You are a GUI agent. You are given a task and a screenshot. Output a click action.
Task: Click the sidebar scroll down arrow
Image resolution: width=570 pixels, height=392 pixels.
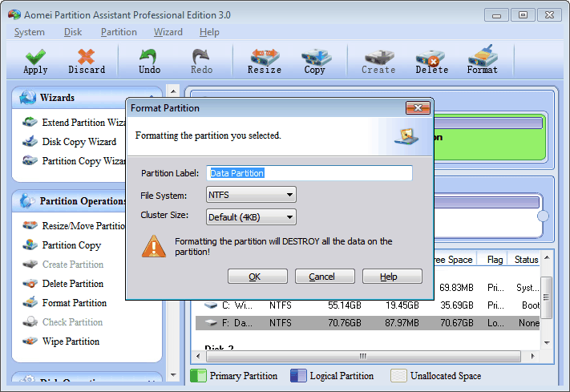click(x=173, y=375)
